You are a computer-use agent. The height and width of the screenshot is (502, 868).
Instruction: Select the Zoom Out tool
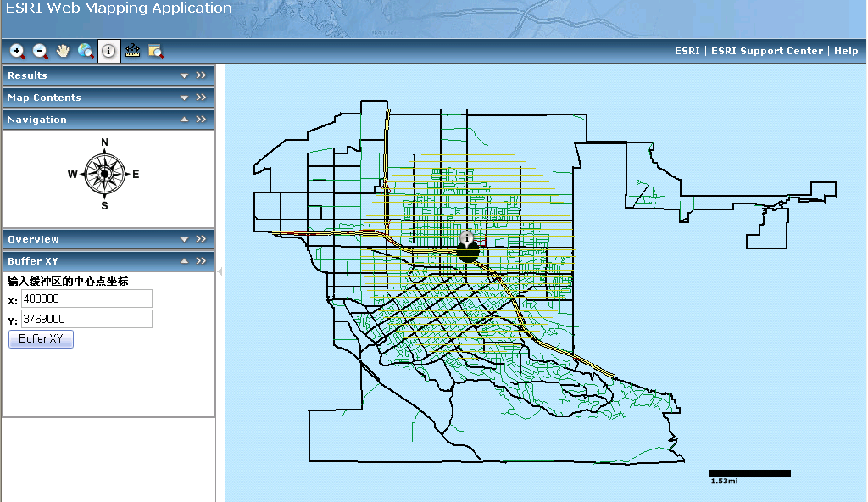[x=40, y=51]
